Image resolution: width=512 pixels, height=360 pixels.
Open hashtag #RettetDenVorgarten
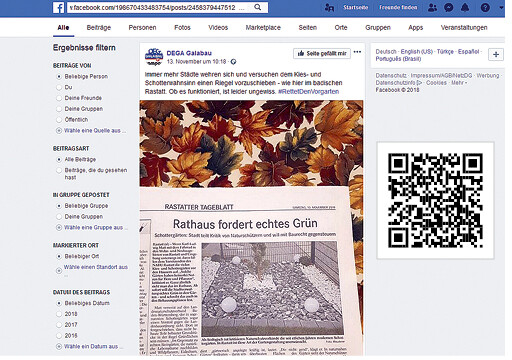pyautogui.click(x=308, y=92)
